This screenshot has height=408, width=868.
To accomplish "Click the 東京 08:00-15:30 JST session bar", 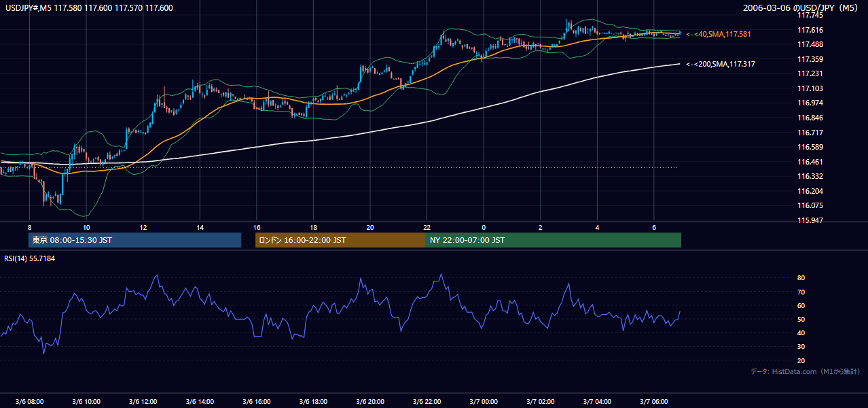I will pos(134,240).
